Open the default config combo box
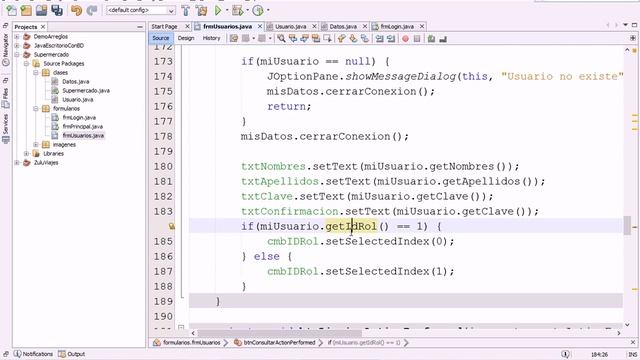Screen dimensions: 640x360 (141, 10)
